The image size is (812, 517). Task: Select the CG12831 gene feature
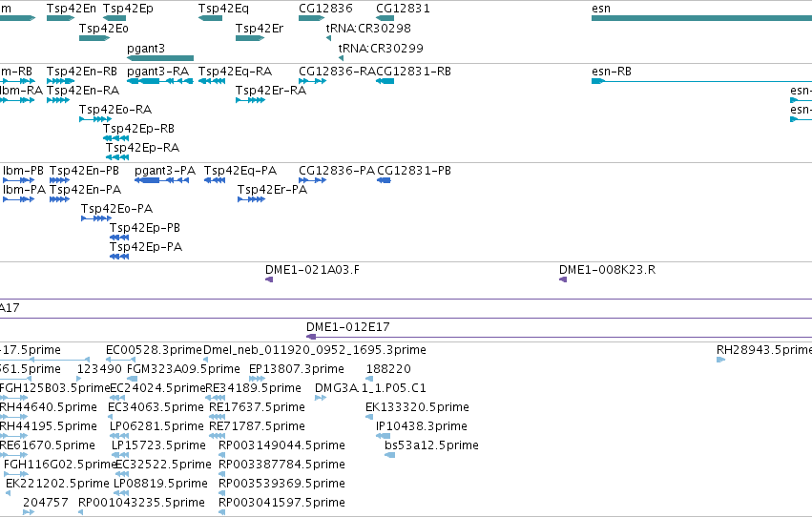pyautogui.click(x=385, y=18)
